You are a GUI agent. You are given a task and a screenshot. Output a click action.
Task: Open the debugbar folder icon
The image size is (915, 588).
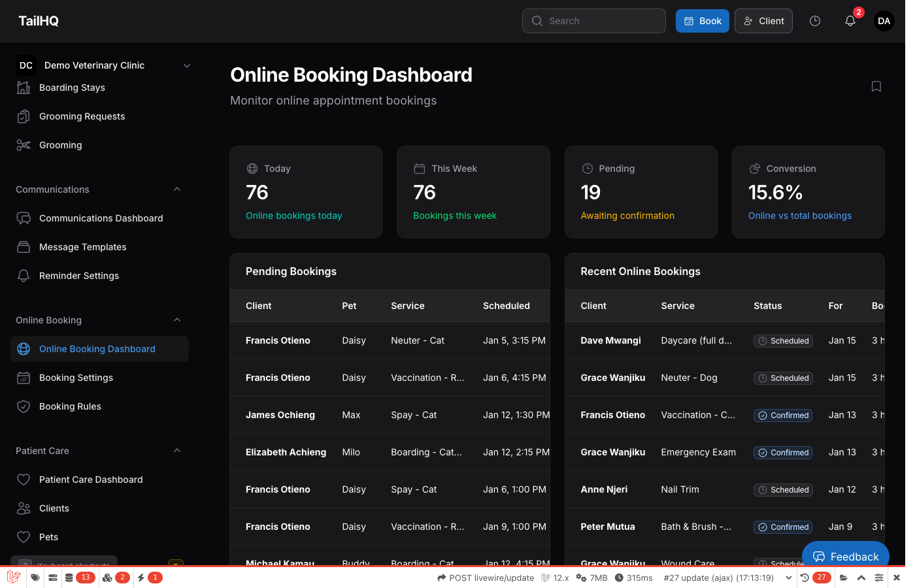click(844, 578)
